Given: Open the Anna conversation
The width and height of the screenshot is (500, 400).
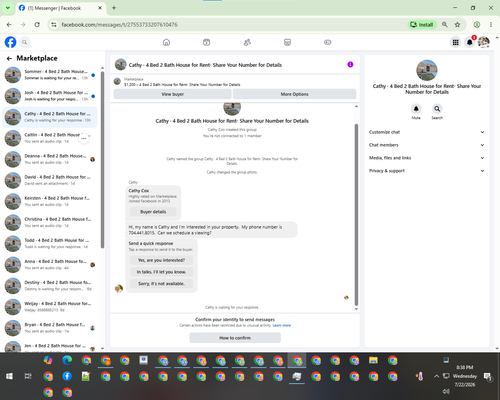Looking at the screenshot, I should point(50,265).
